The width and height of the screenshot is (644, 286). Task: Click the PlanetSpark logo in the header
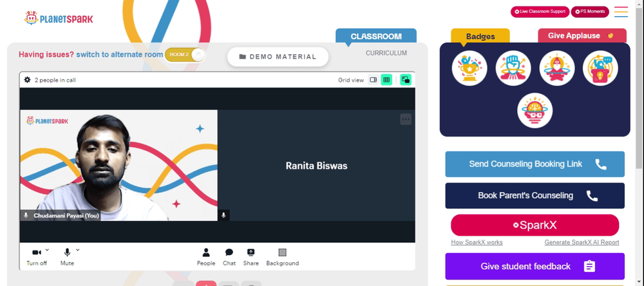(59, 18)
